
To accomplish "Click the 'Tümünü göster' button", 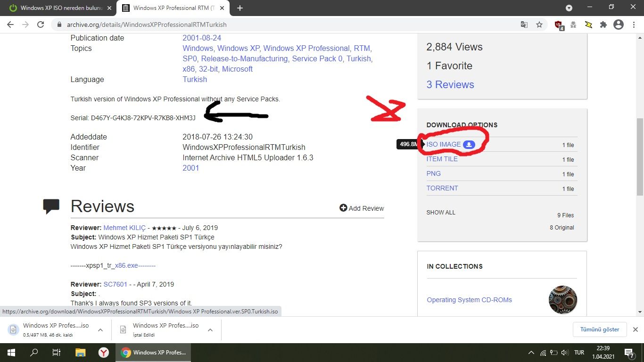I will (600, 329).
